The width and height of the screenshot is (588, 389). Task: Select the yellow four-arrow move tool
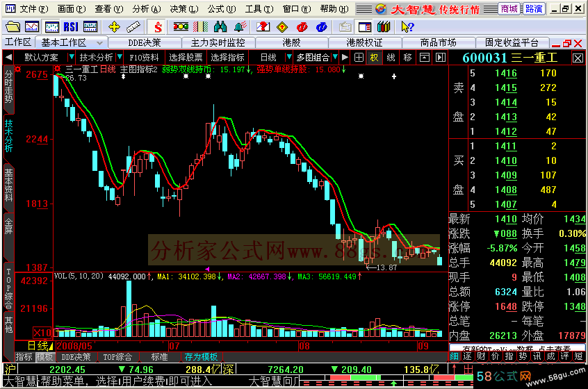tap(114, 27)
